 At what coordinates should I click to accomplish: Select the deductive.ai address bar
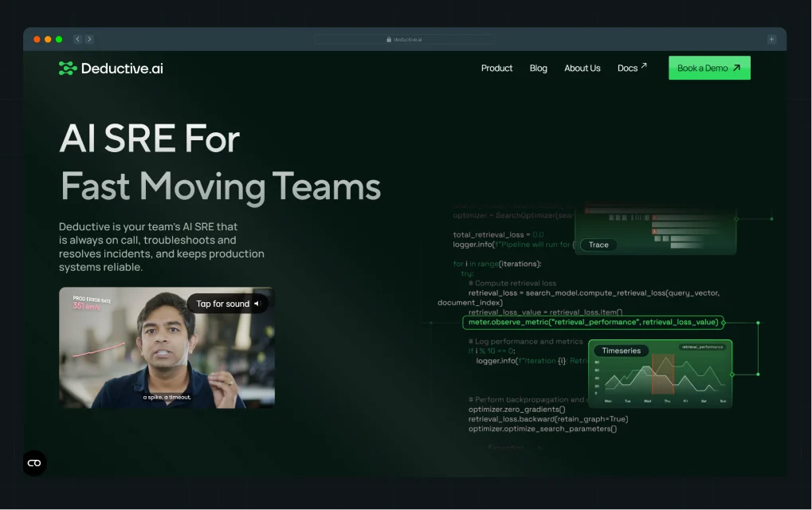point(404,39)
